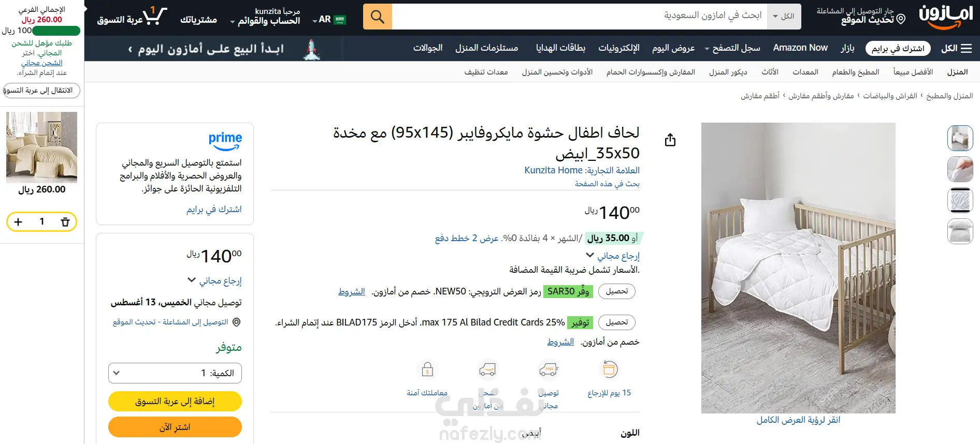980x444 pixels.
Task: Click the معاملتك آمنة secure transaction lock icon
Action: [x=427, y=369]
